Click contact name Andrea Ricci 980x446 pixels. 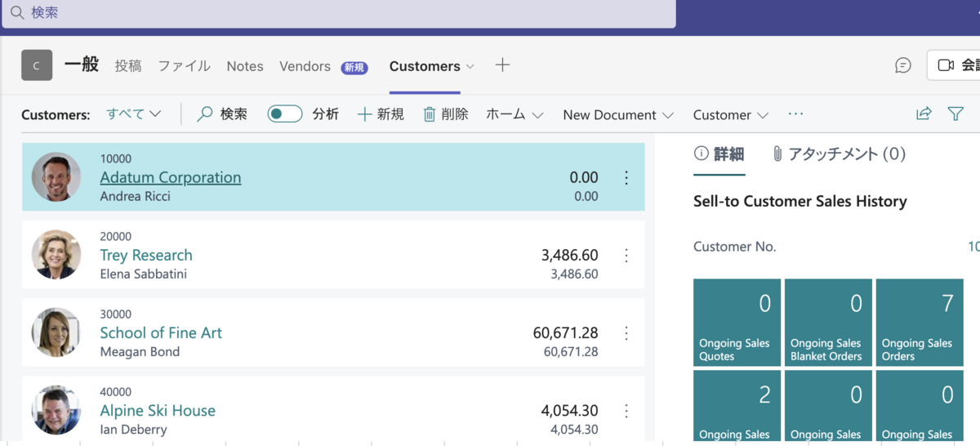point(136,196)
